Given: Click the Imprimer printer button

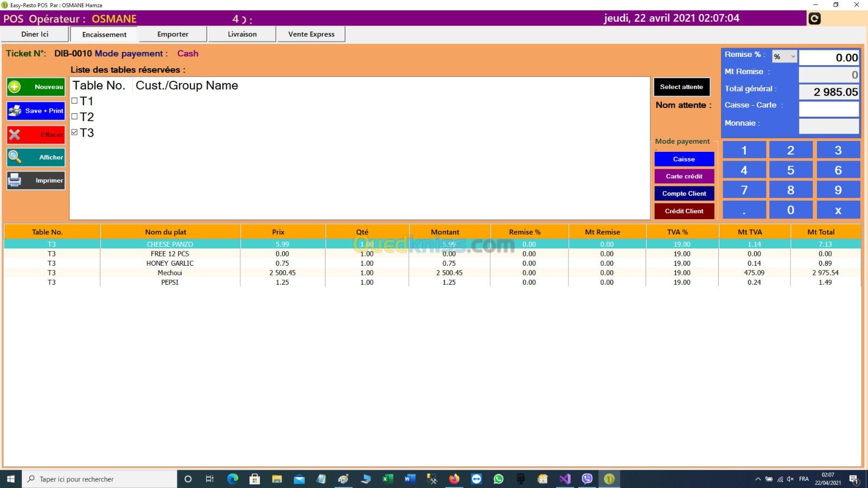Looking at the screenshot, I should [x=36, y=181].
